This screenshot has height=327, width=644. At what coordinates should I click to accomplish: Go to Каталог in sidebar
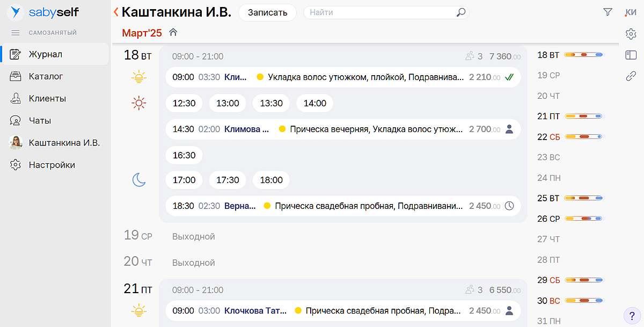(x=46, y=76)
